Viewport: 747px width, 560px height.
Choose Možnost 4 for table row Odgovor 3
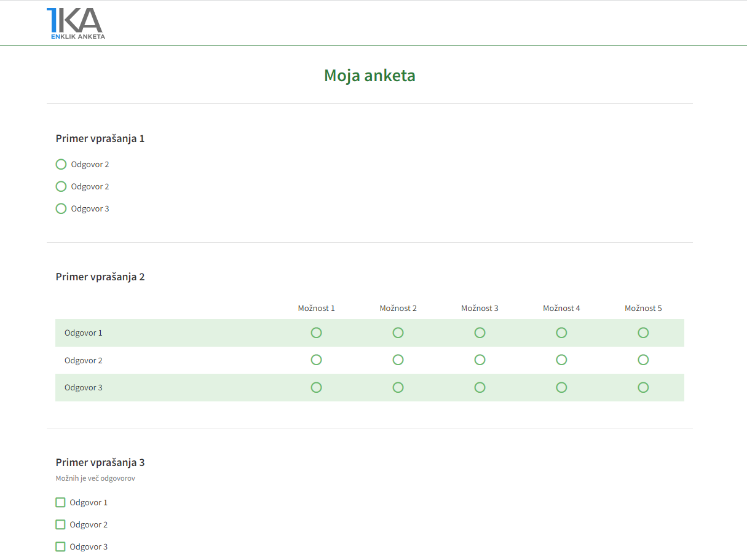click(561, 387)
